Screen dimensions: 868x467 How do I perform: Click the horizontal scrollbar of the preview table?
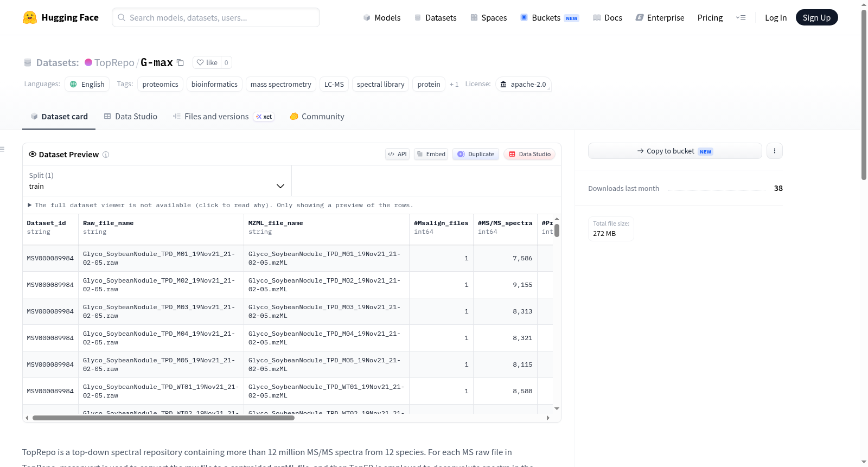click(x=163, y=418)
